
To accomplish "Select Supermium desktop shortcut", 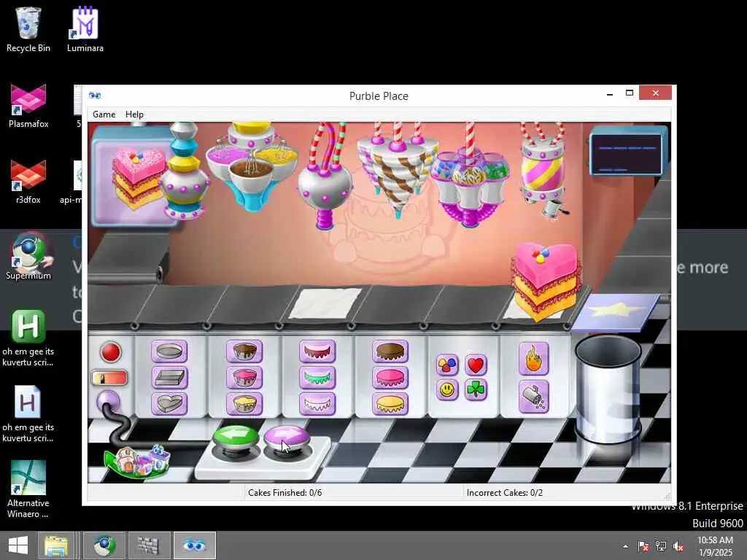I will click(x=28, y=257).
